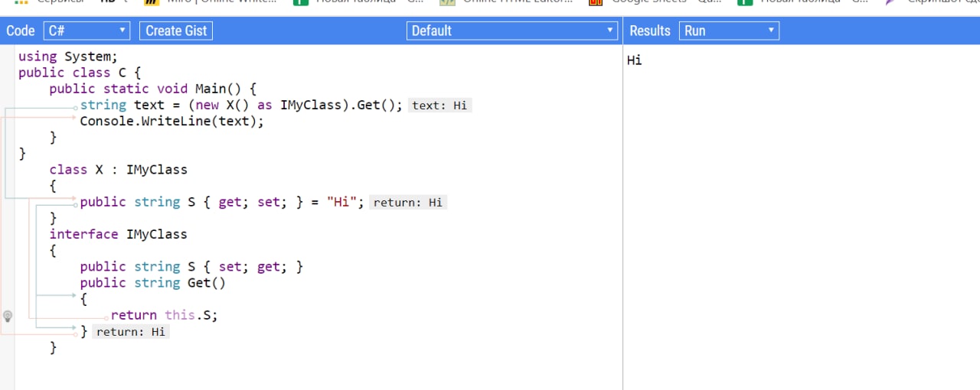980x390 pixels.
Task: Click the "{ get; set; } = "Hi";" property line
Action: (223, 202)
